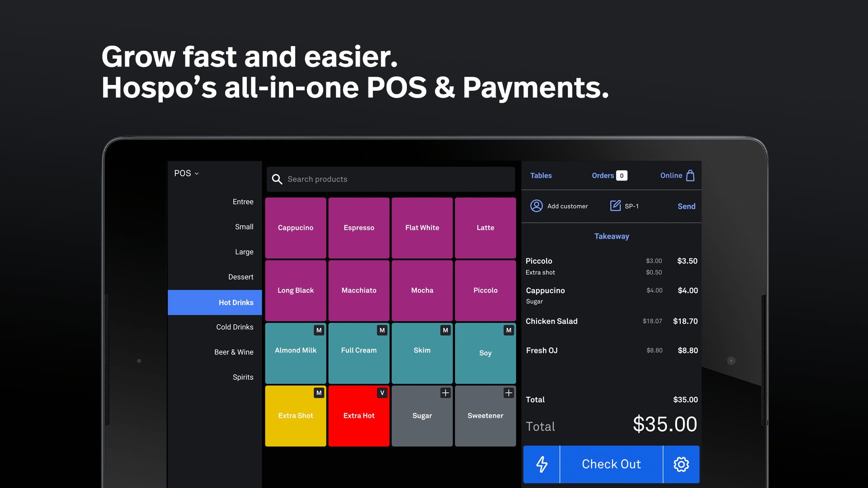Click V badge on Extra Hot

point(382,393)
